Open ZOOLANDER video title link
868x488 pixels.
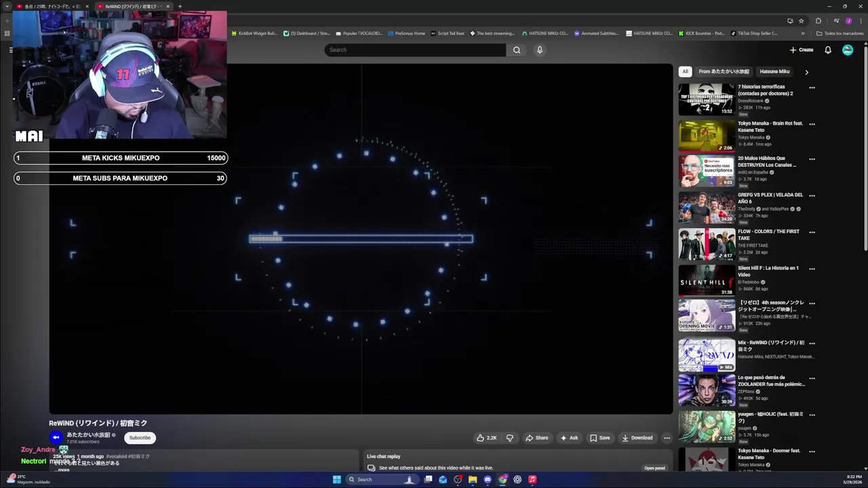point(771,381)
